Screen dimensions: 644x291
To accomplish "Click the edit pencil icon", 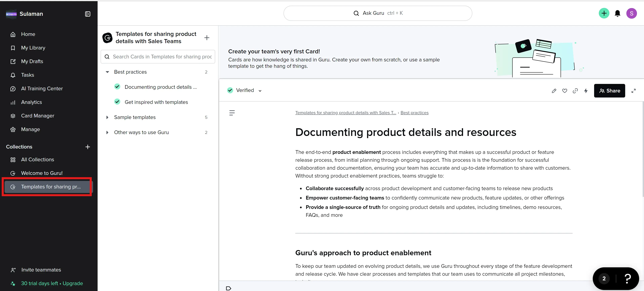I will pyautogui.click(x=554, y=91).
